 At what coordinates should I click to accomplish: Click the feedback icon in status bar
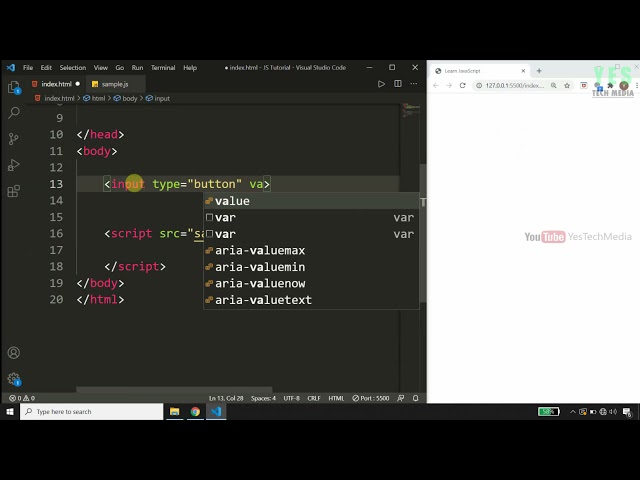tap(401, 398)
